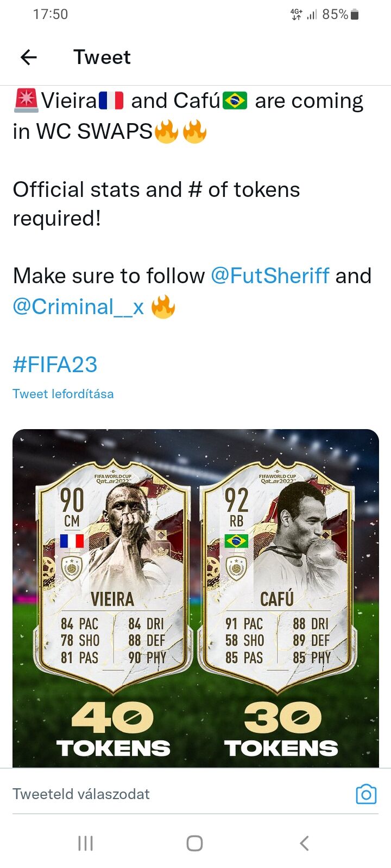391x868 pixels.
Task: Tap the Android back chevron icon
Action: click(304, 843)
